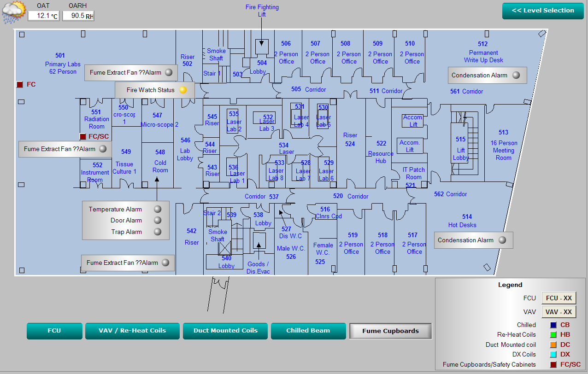This screenshot has width=588, height=374.
Task: Click the Goods / Dis.Evac lift symbol
Action: click(259, 240)
